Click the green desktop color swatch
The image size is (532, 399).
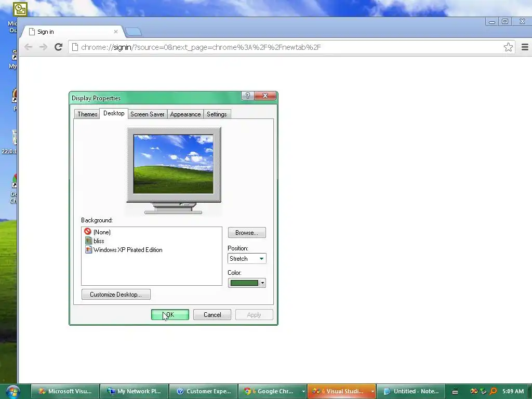(x=244, y=283)
